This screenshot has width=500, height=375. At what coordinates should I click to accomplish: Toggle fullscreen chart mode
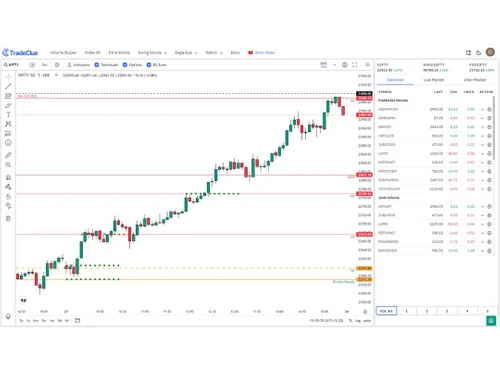pyautogui.click(x=355, y=65)
